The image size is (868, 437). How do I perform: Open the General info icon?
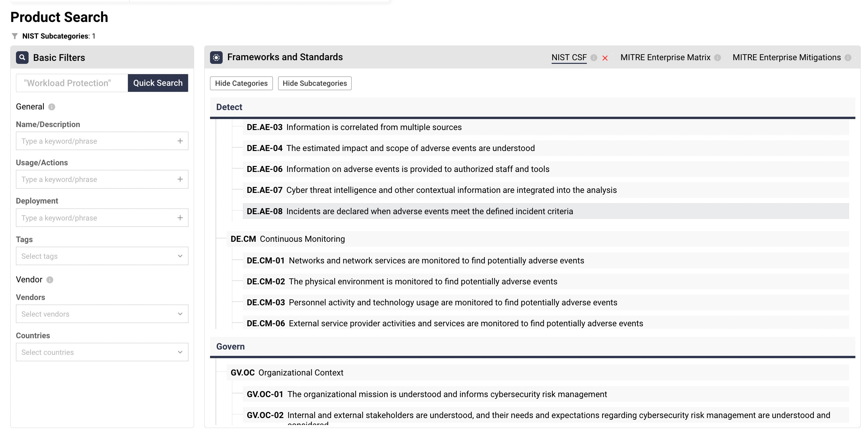(52, 107)
